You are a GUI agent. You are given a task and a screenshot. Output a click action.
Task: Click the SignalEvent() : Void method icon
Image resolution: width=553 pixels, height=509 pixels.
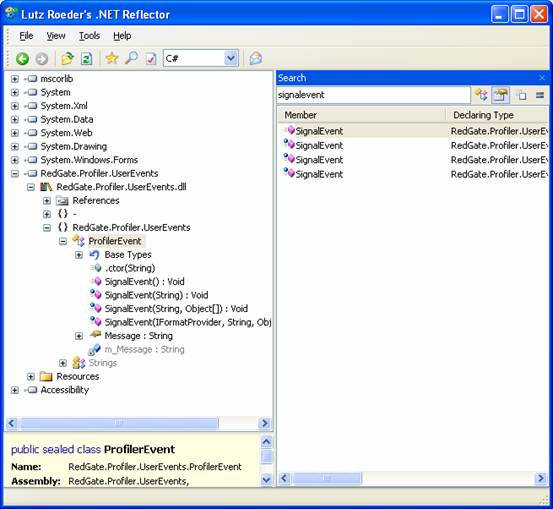[96, 281]
